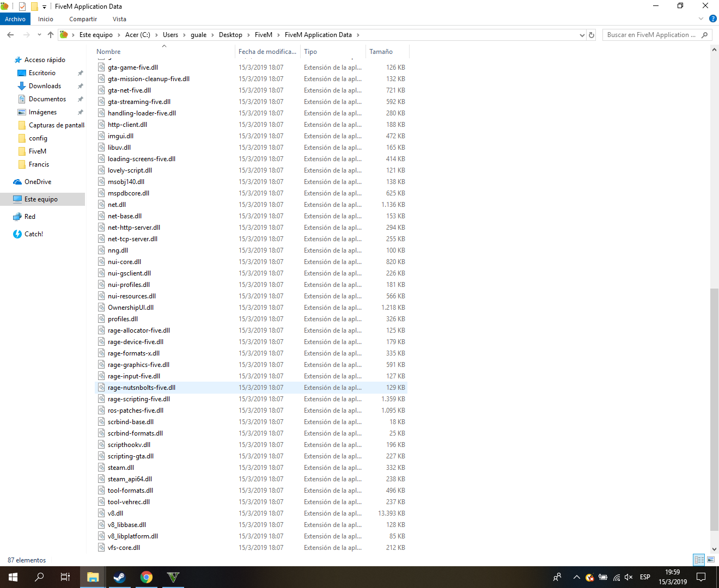The image size is (719, 588).
Task: Sort by Fecha de modificación column
Action: coord(267,52)
